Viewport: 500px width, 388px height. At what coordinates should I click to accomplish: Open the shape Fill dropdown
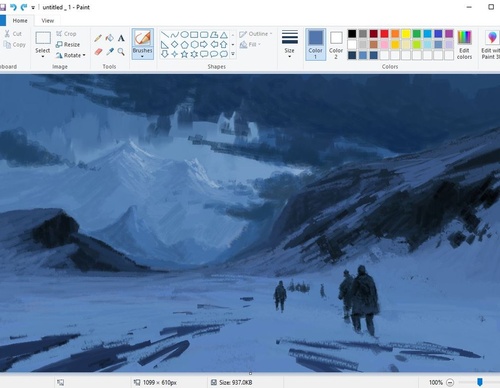click(x=250, y=44)
